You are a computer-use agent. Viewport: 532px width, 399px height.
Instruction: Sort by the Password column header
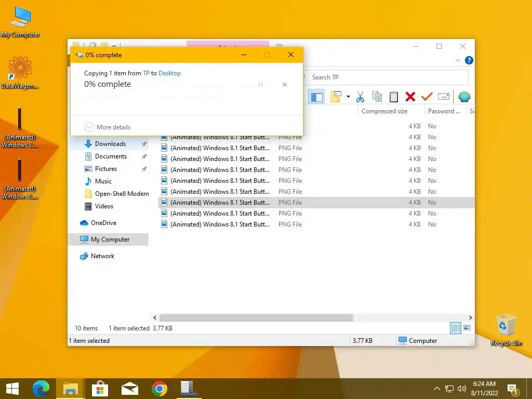pyautogui.click(x=446, y=111)
